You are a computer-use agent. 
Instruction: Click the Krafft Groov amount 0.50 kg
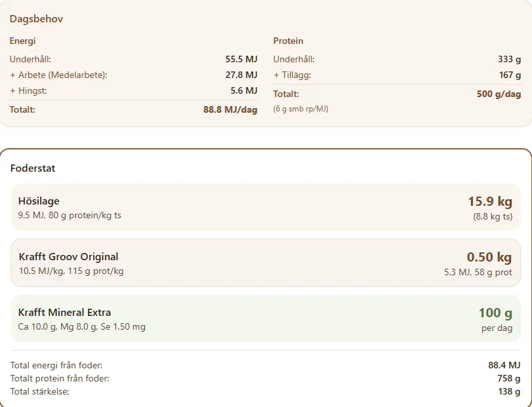tap(489, 257)
